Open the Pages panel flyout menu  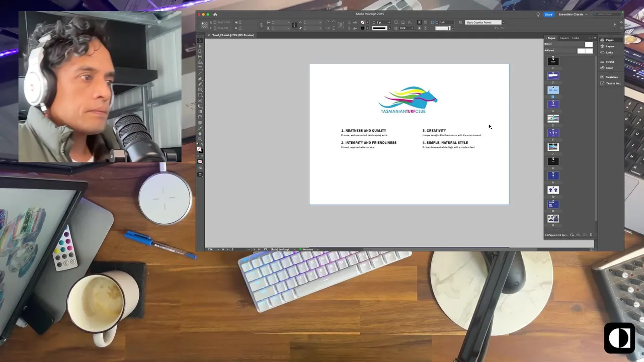(594, 38)
